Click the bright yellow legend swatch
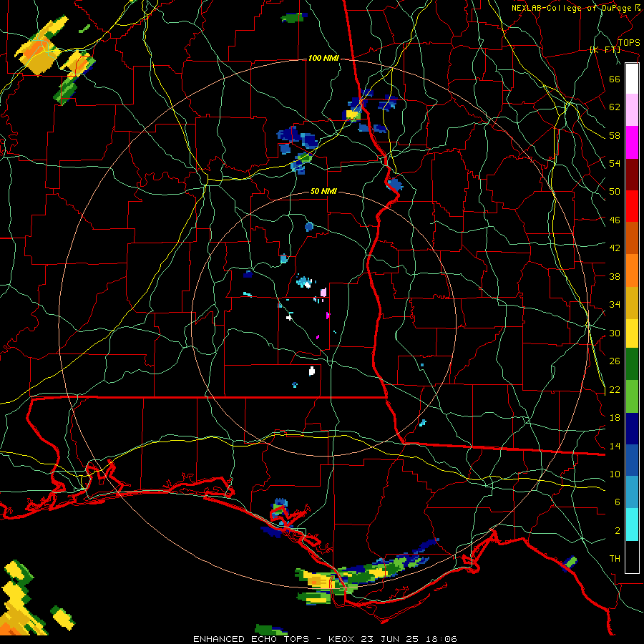Viewport: 644px width, 644px height. pos(632,333)
